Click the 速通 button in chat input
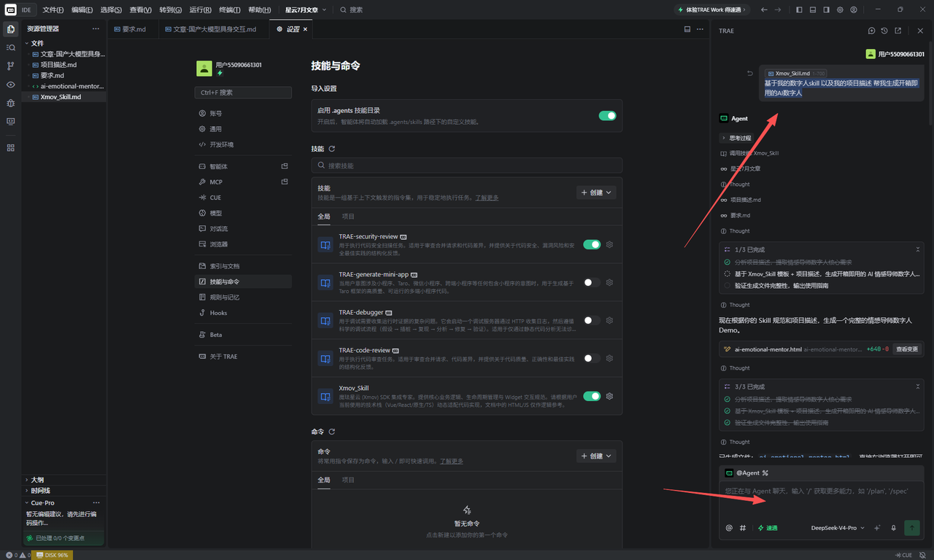Viewport: 934px width, 560px height. (x=768, y=528)
